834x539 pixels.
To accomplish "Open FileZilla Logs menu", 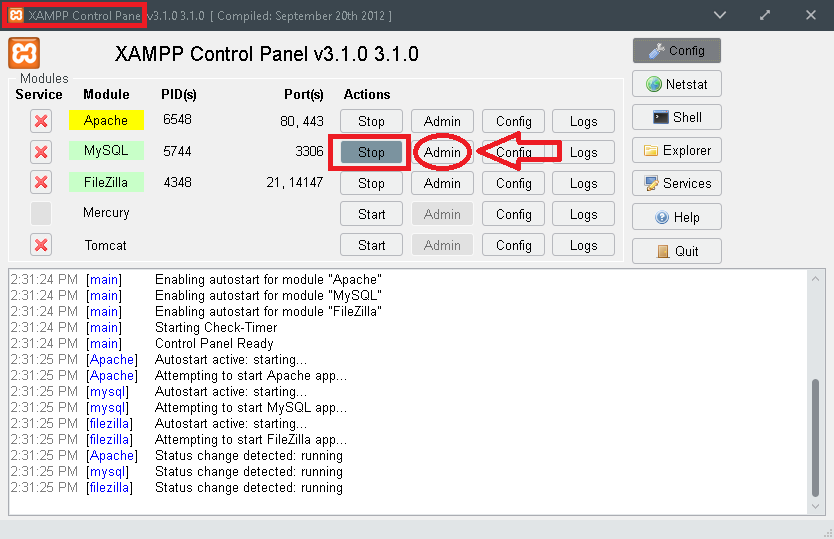I will [583, 183].
